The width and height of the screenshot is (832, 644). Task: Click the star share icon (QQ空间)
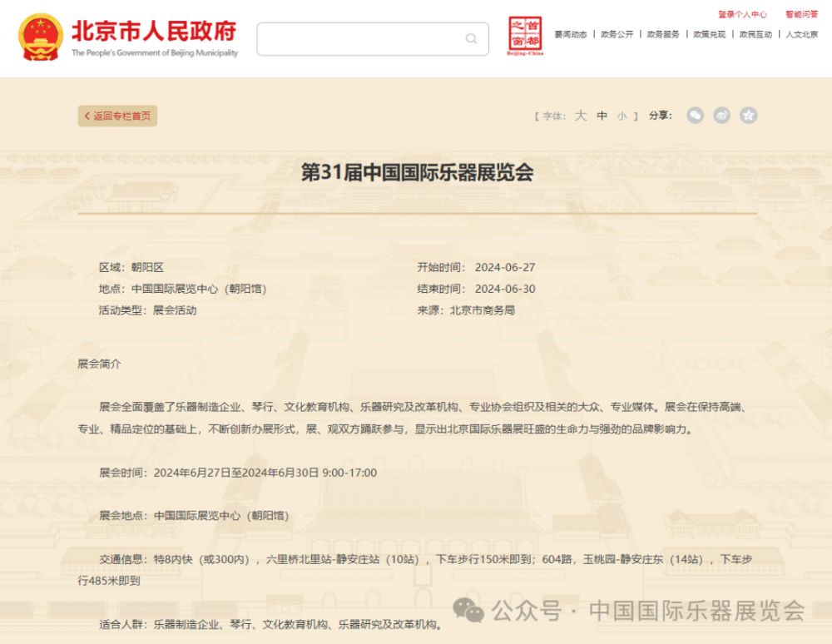point(749,116)
